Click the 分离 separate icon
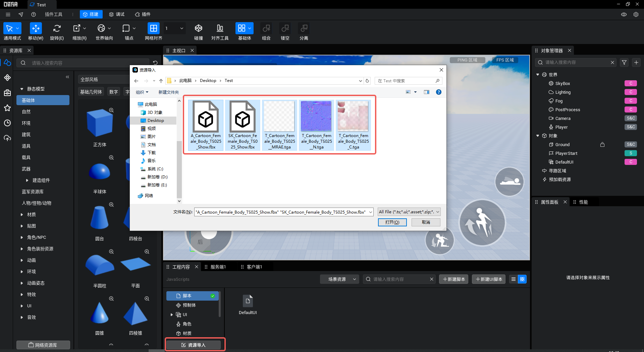 click(304, 28)
